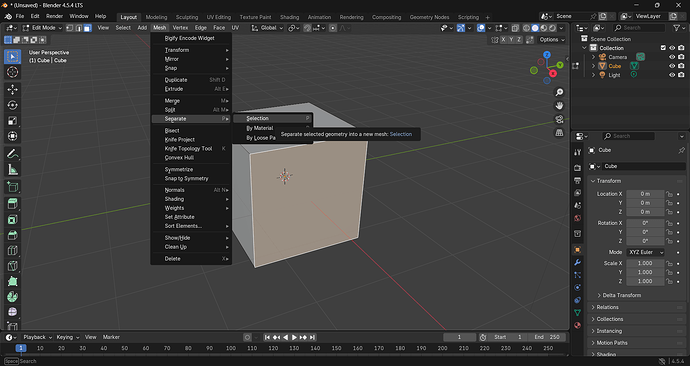The image size is (690, 366).
Task: Expand the Delta Transform panel
Action: click(x=622, y=295)
